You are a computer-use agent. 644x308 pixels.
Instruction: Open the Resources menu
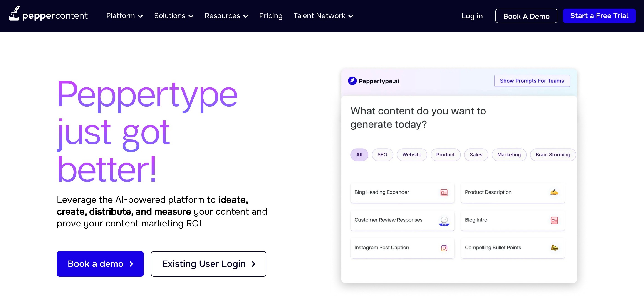tap(226, 16)
